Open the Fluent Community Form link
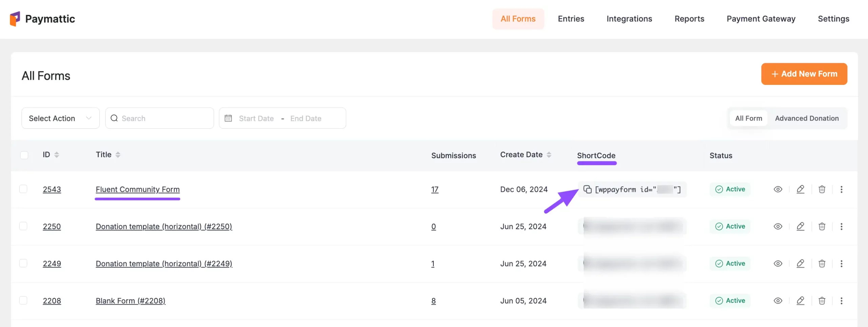This screenshot has width=868, height=327. (x=138, y=189)
